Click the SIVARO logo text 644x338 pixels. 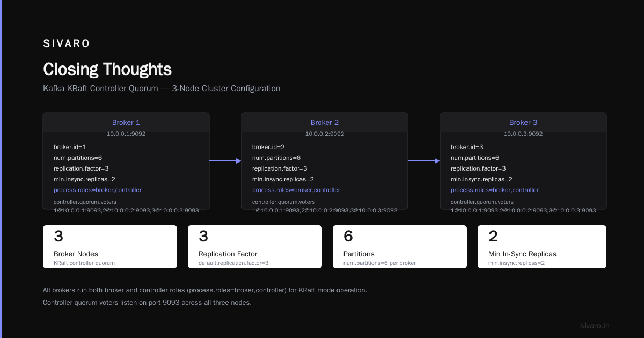click(67, 43)
